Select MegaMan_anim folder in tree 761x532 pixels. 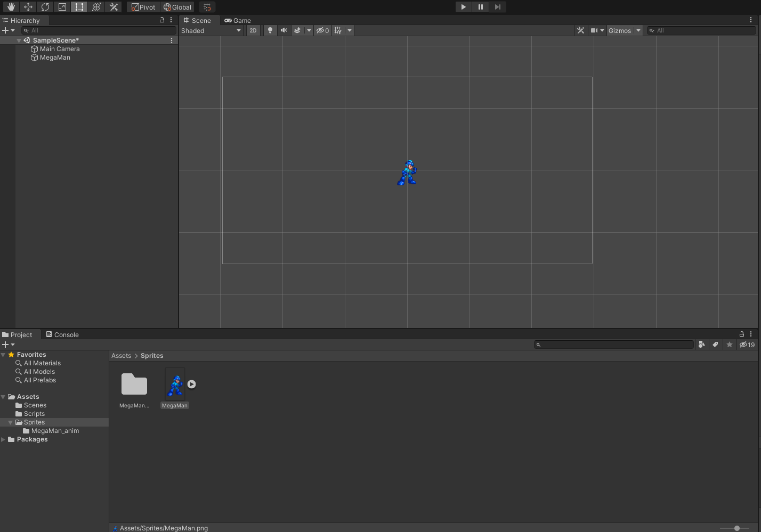point(51,431)
